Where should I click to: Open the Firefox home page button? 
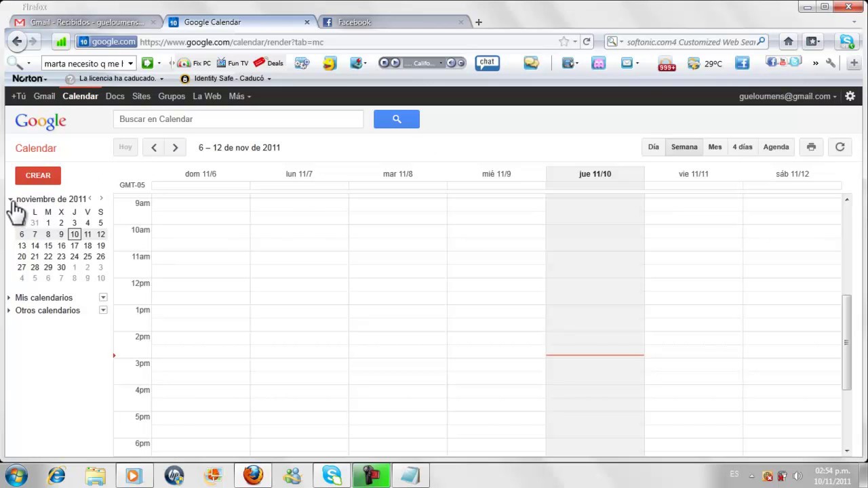[x=788, y=42]
